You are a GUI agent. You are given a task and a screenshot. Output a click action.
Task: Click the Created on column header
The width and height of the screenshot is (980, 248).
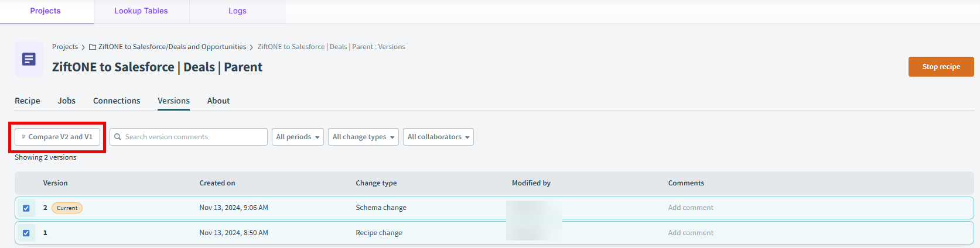pos(217,183)
